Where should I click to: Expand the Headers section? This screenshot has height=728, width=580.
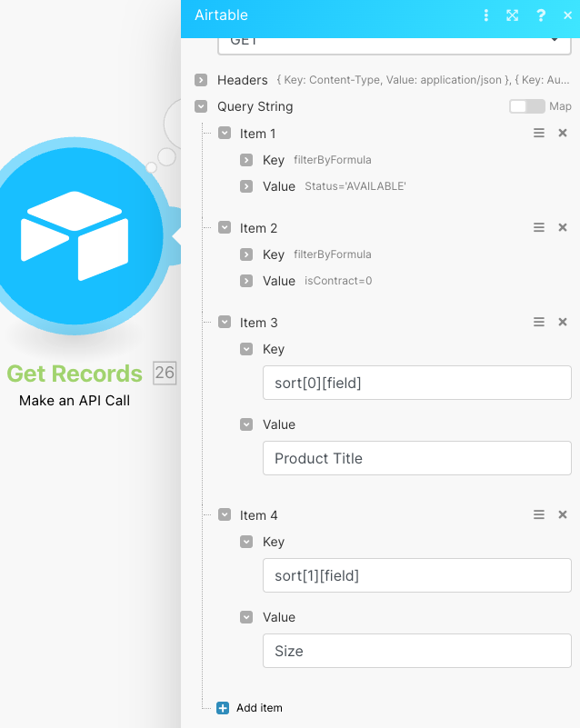(201, 80)
